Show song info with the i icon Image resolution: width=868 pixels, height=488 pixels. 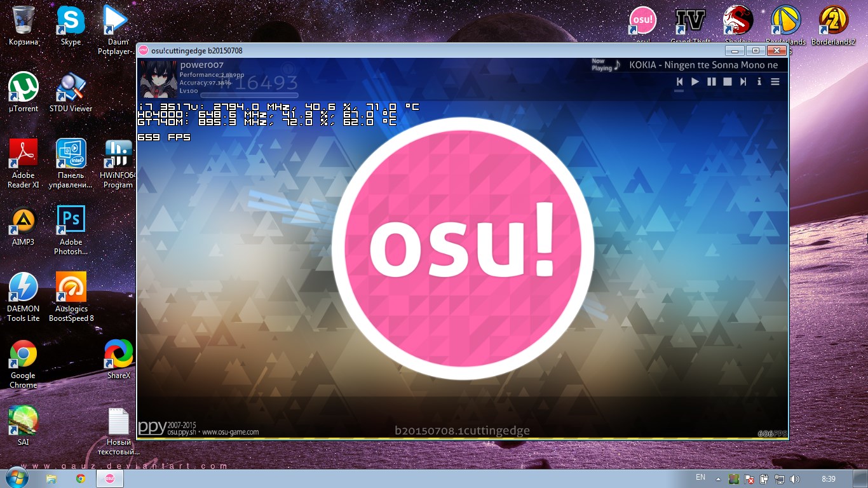pos(759,82)
